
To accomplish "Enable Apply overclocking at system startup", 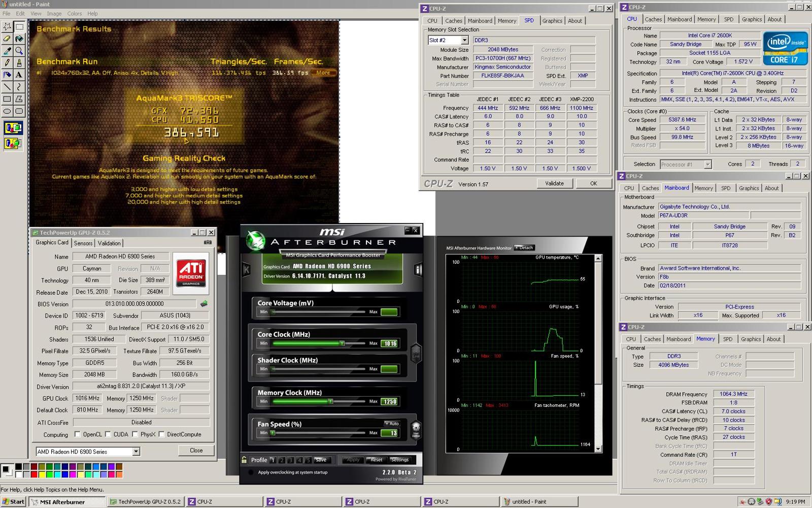I will pyautogui.click(x=251, y=472).
